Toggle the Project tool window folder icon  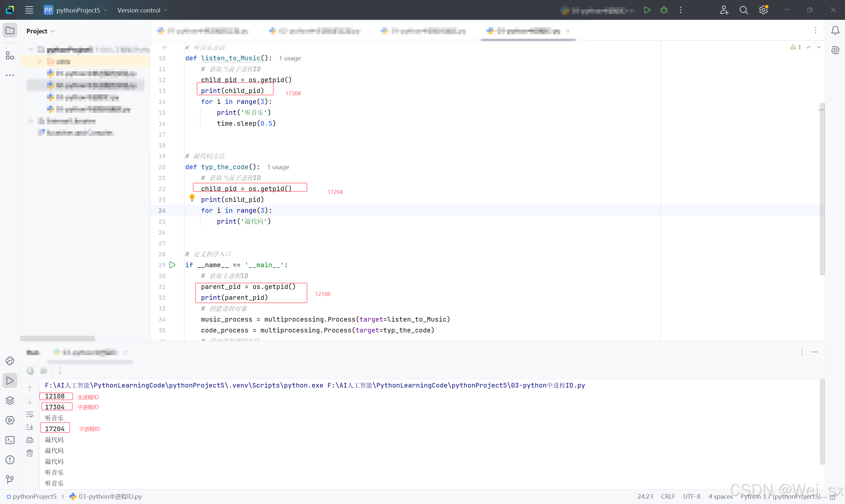pos(10,31)
